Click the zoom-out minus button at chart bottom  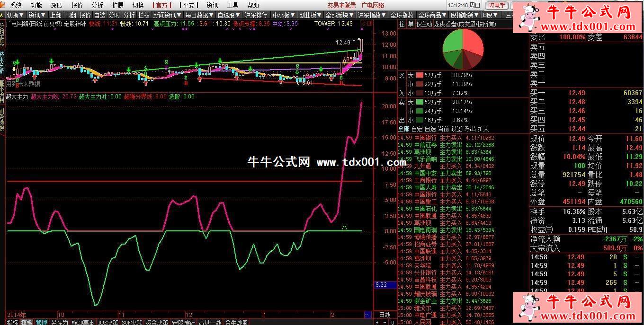385,322
